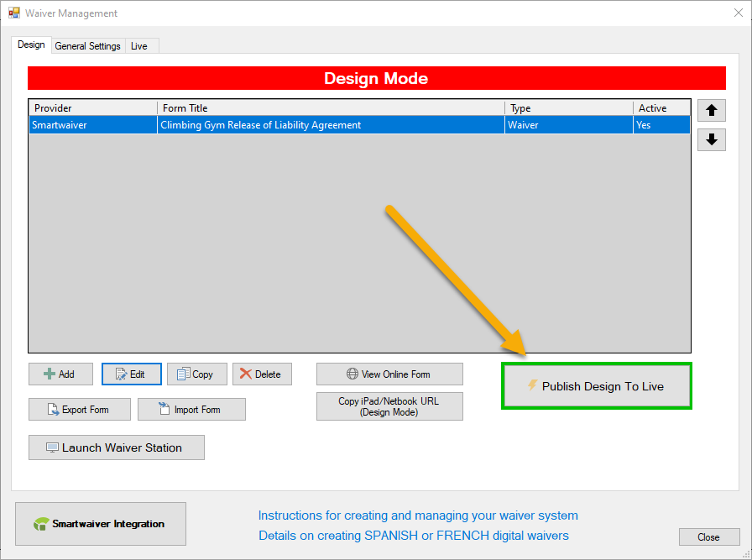Select the Design tab
The image size is (752, 560).
[31, 44]
